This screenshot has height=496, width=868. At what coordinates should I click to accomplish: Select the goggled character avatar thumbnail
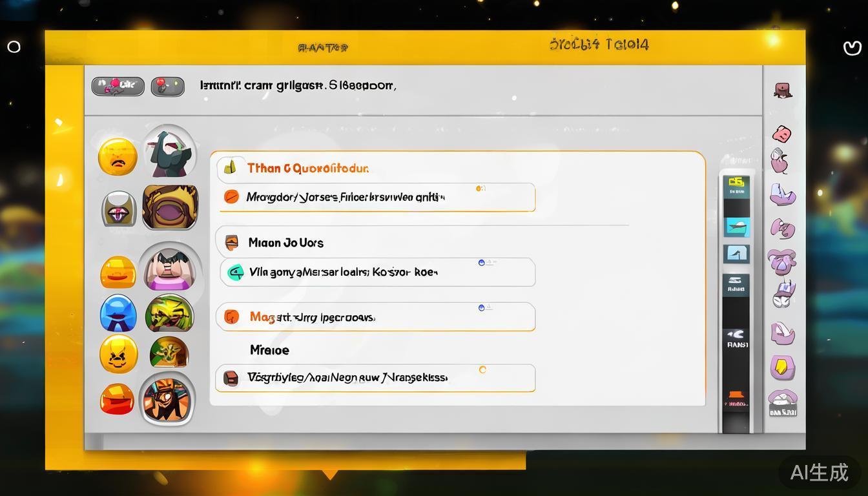tap(167, 398)
